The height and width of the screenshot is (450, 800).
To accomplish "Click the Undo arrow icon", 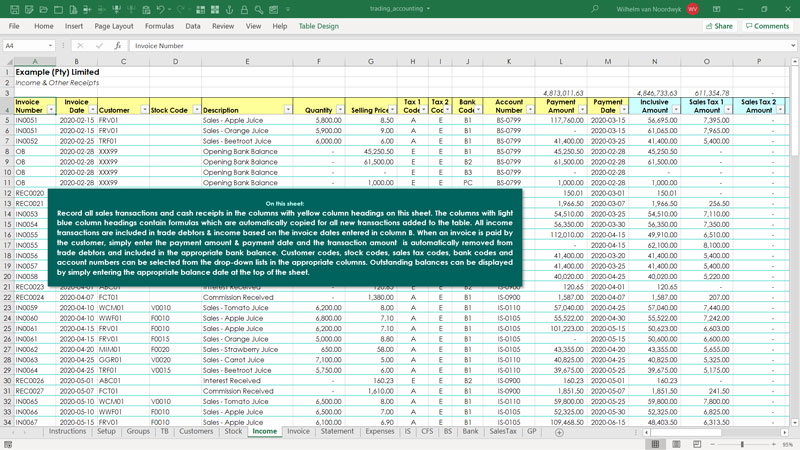I will [160, 9].
